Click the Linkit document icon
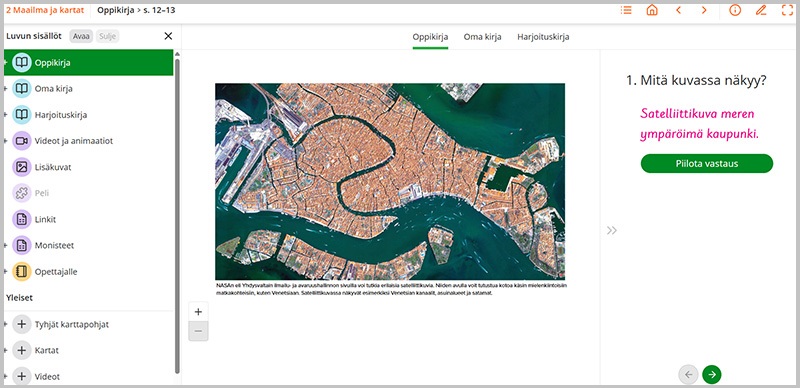This screenshot has height=388, width=800. pos(21,220)
